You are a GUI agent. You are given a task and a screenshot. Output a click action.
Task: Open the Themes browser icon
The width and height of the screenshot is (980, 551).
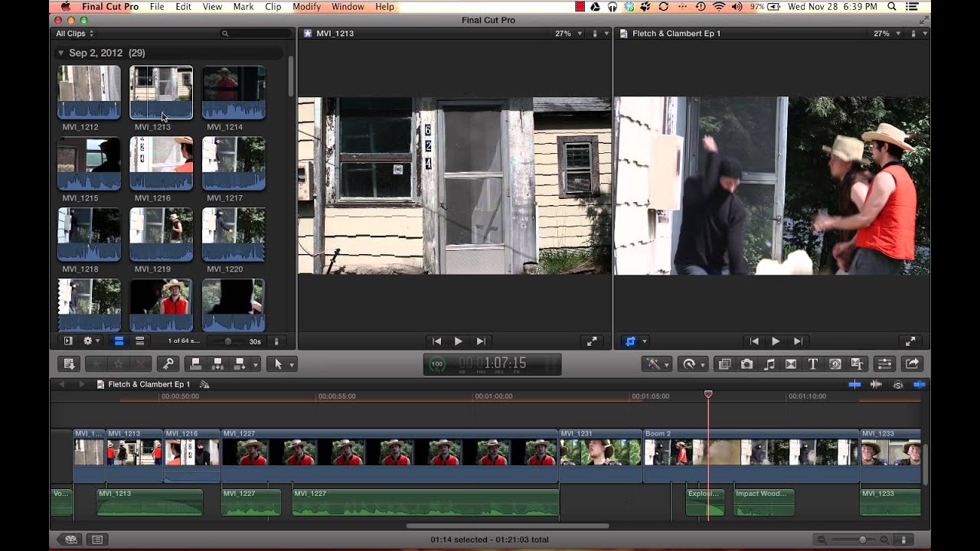click(857, 364)
